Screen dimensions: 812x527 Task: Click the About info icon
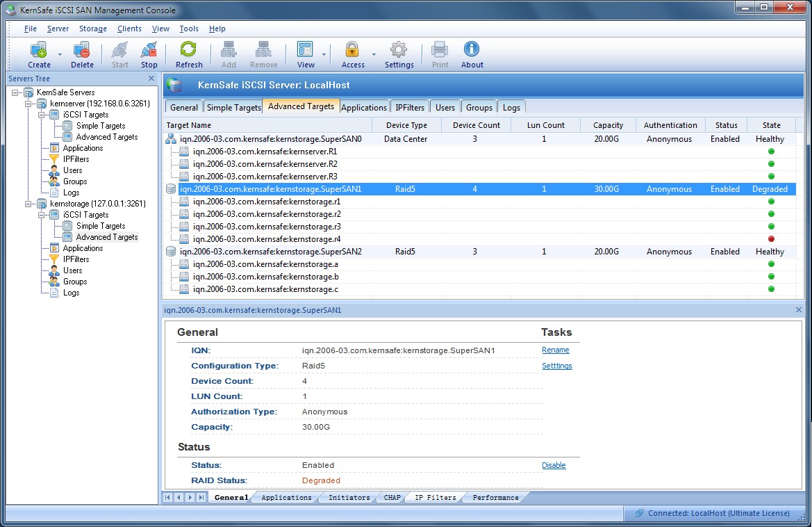[472, 51]
